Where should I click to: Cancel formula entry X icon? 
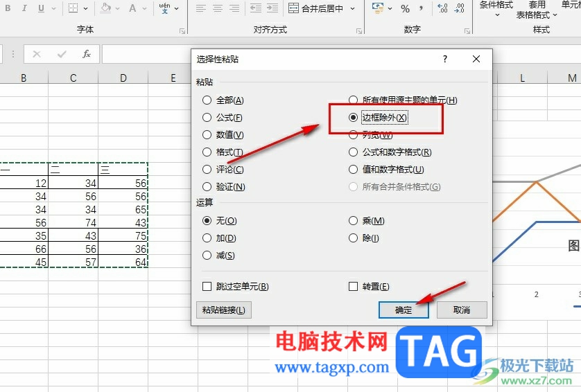coord(37,54)
